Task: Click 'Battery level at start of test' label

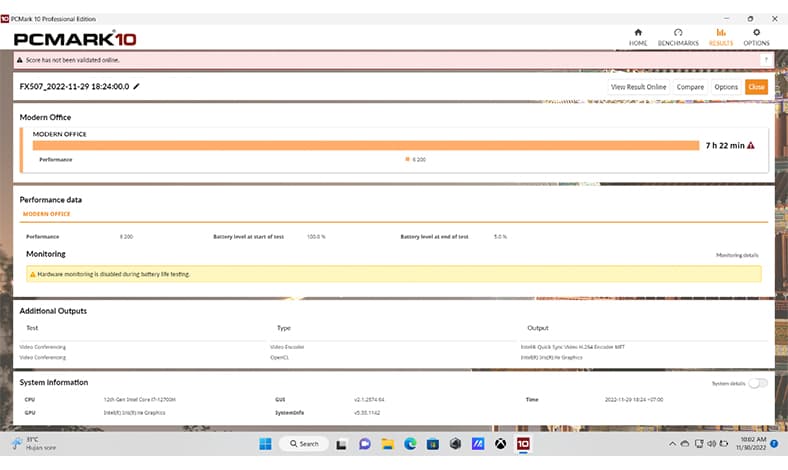Action: tap(248, 237)
